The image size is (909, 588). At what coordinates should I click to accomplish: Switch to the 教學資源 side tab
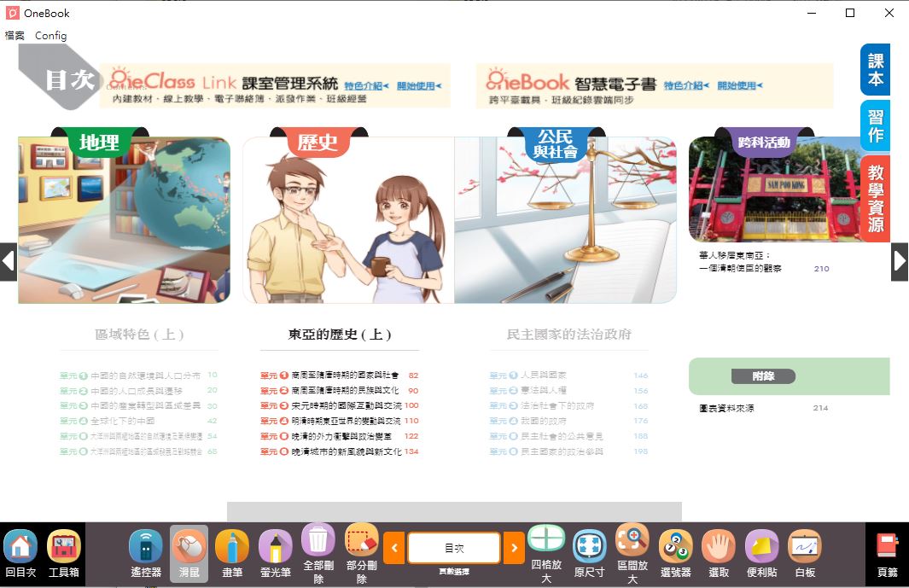pyautogui.click(x=876, y=199)
